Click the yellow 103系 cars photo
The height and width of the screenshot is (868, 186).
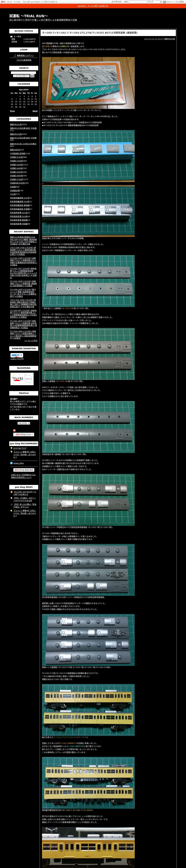click(88, 710)
